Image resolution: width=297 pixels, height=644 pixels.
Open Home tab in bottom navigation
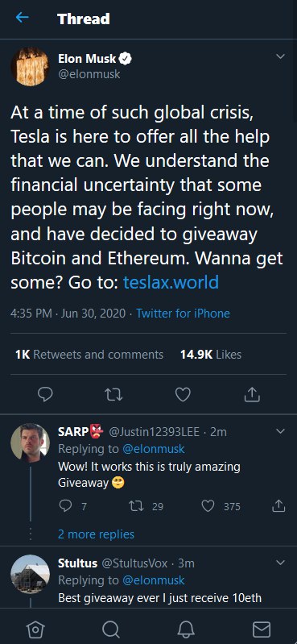tap(35, 629)
